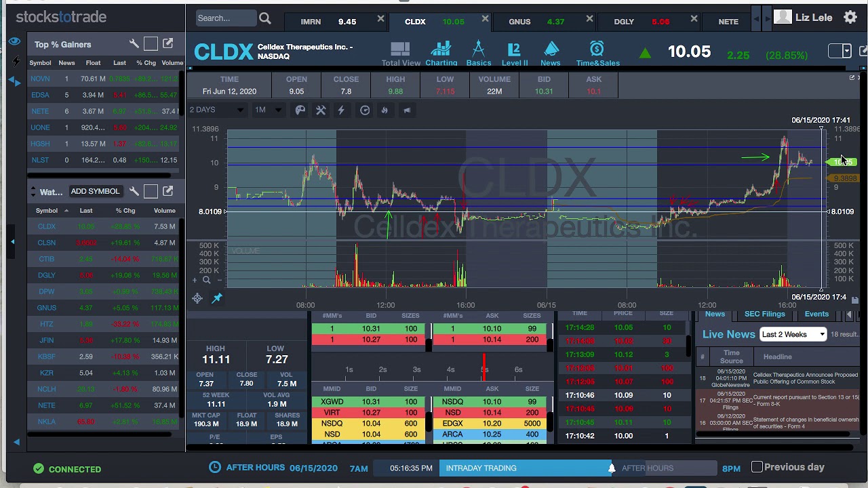Open the Basics view
The width and height of the screenshot is (868, 488).
pyautogui.click(x=478, y=54)
